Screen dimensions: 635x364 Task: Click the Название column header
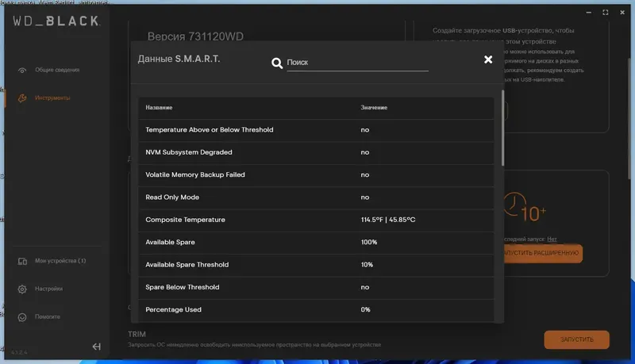tap(160, 107)
